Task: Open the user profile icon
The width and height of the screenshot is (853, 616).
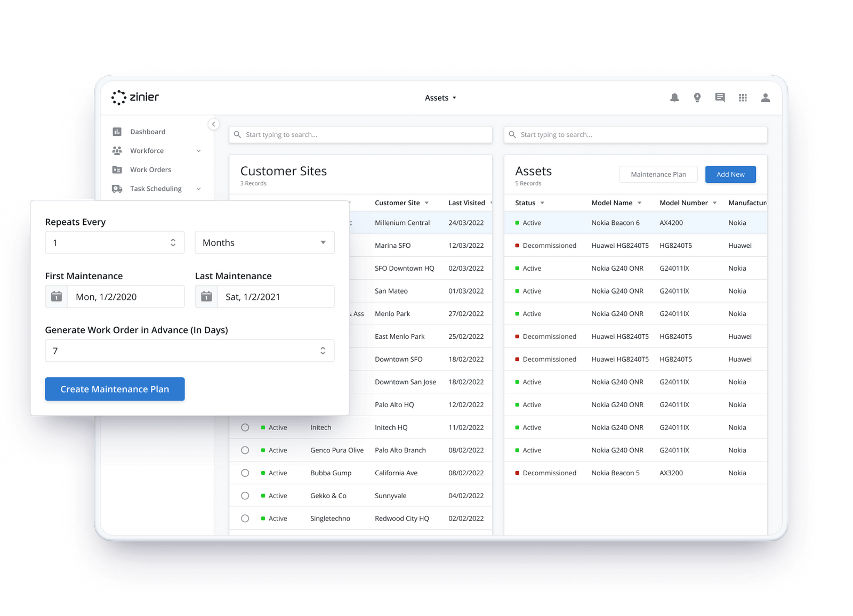Action: point(766,98)
